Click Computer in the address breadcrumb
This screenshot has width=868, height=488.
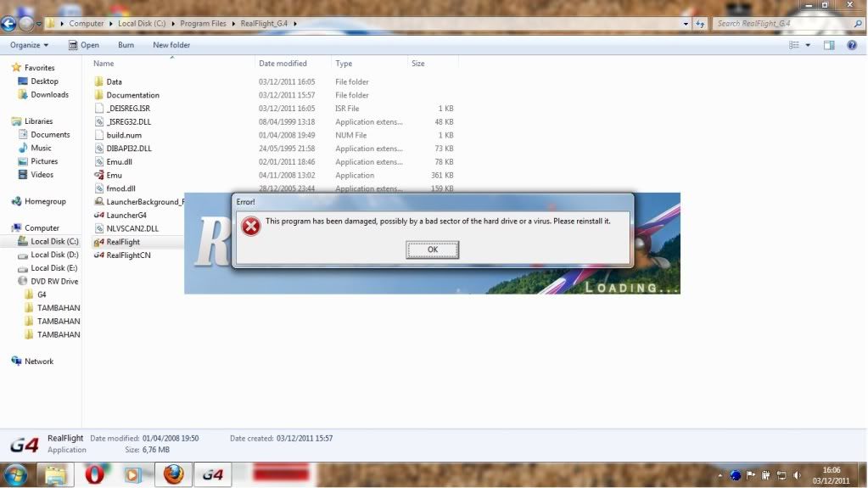87,24
